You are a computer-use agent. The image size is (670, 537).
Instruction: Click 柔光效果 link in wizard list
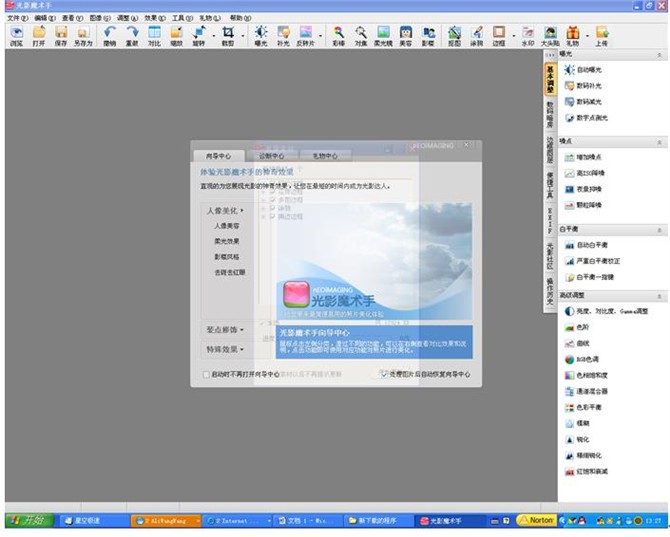coord(227,241)
